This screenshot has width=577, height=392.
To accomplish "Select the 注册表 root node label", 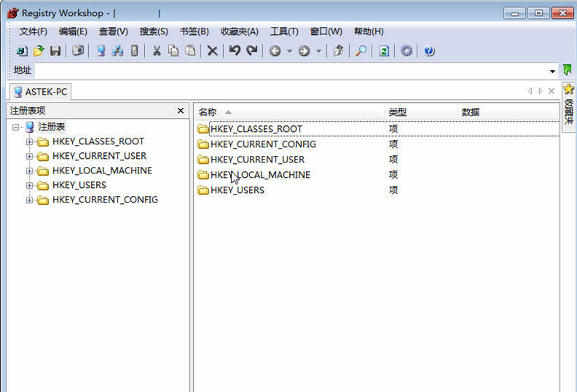I will pos(52,128).
